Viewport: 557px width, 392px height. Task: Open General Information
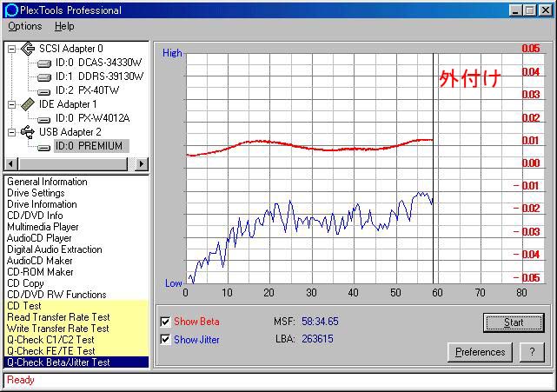(47, 182)
